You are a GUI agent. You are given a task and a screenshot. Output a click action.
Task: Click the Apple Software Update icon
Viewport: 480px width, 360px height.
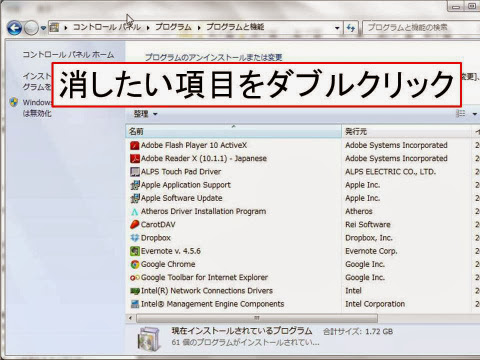tap(135, 198)
